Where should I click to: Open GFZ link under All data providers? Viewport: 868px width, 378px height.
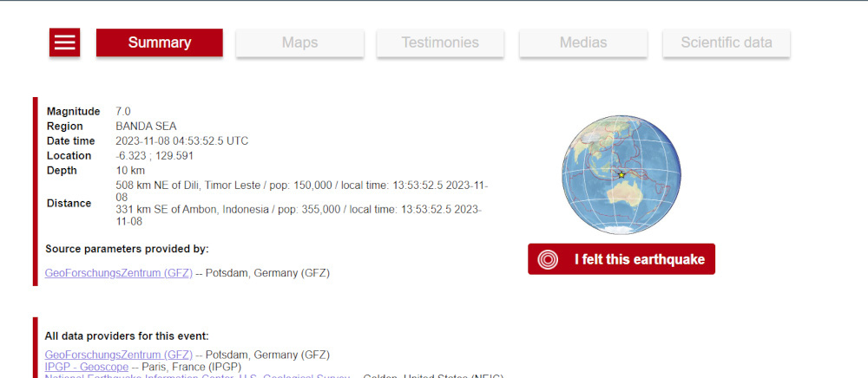119,355
